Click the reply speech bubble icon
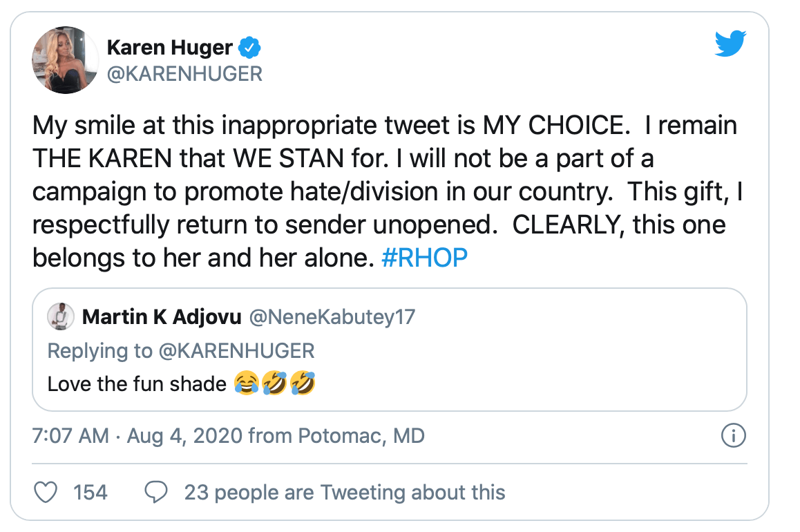The width and height of the screenshot is (800, 532). click(x=156, y=492)
